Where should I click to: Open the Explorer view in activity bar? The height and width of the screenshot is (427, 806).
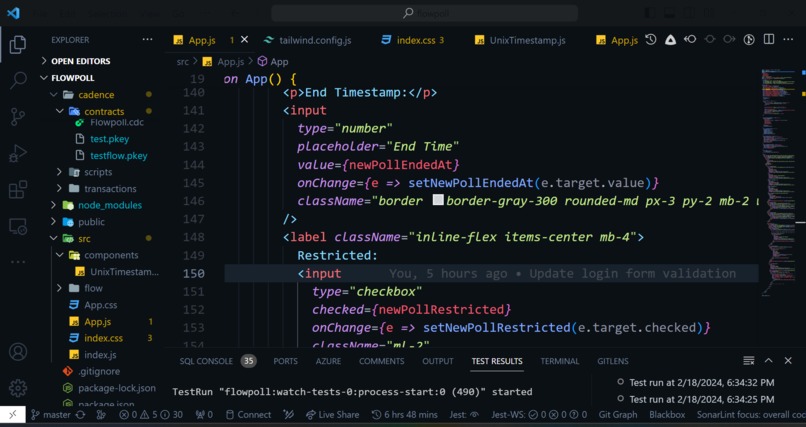tap(18, 45)
